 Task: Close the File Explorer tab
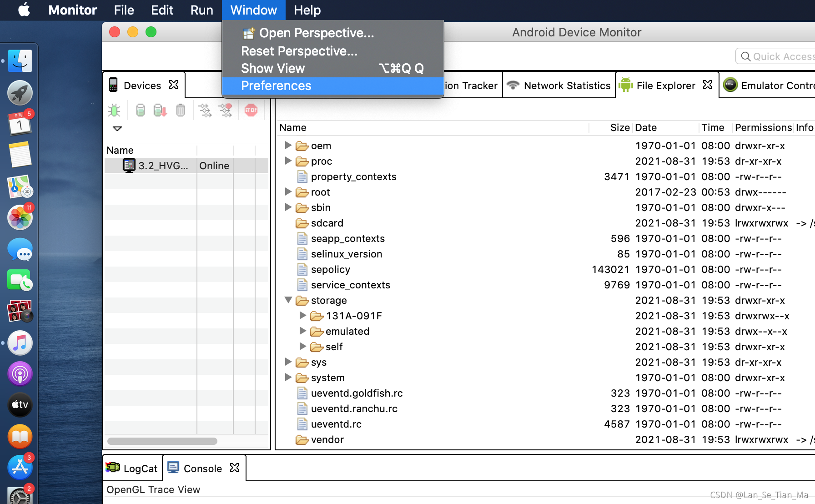point(708,85)
